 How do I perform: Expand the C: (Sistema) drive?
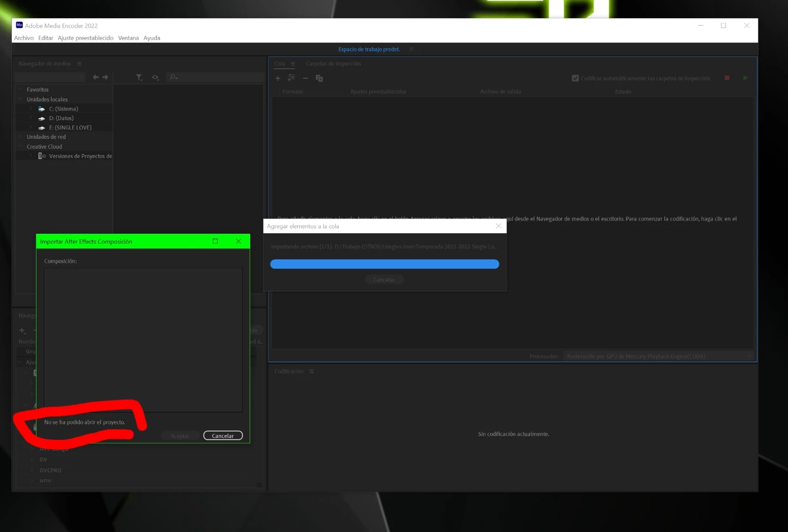(31, 108)
